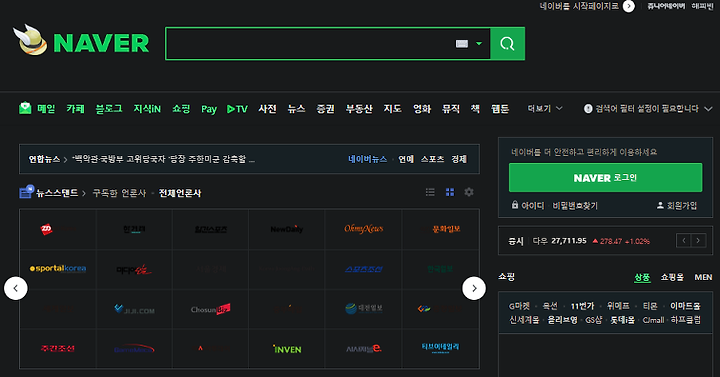Open the 메일 envelope icon
The height and width of the screenshot is (377, 720).
point(25,108)
